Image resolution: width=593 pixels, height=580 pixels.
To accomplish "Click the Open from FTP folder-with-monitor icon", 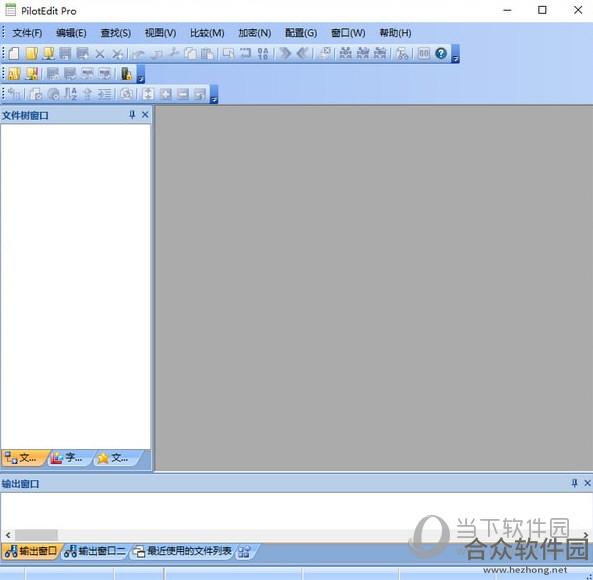I will pos(48,54).
